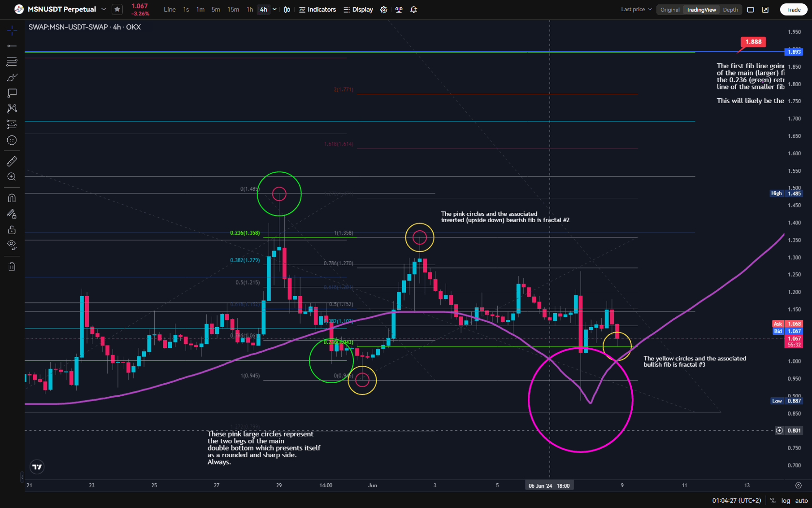Click the current price 1.067 header
Viewport: 812px width, 508px height.
coord(140,6)
